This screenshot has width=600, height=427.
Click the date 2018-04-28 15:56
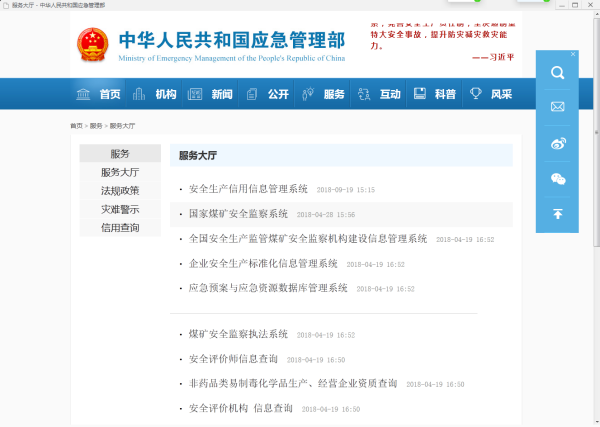pos(326,215)
